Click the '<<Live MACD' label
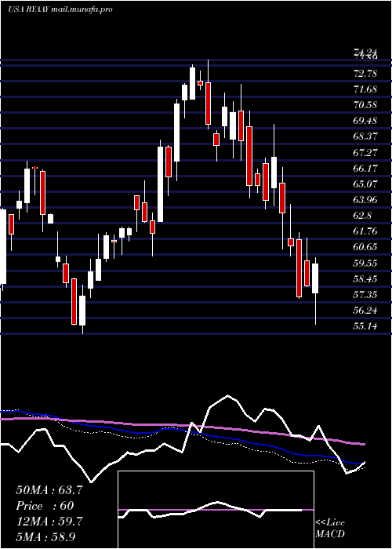This screenshot has width=392, height=549. pyautogui.click(x=330, y=529)
